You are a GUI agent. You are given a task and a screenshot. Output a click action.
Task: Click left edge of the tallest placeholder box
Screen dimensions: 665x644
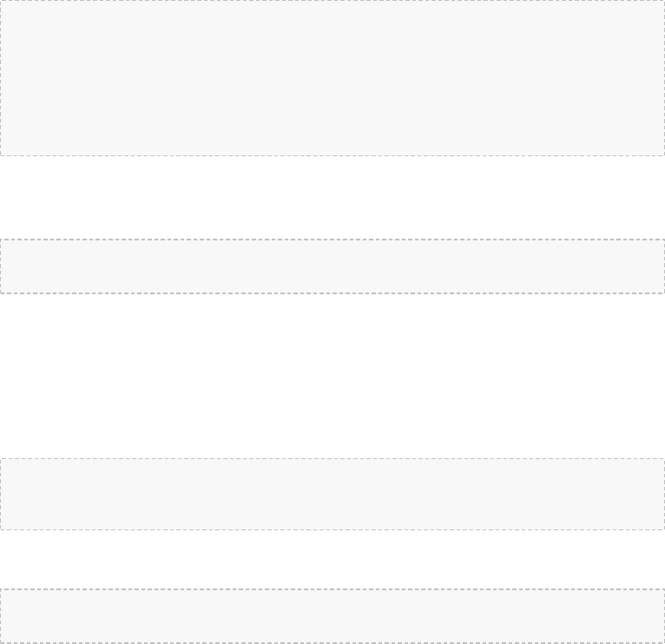(x=0, y=78)
